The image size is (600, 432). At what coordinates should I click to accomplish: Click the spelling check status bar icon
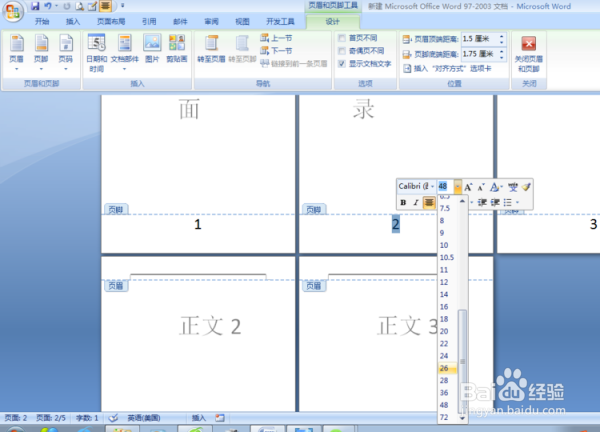point(113,418)
